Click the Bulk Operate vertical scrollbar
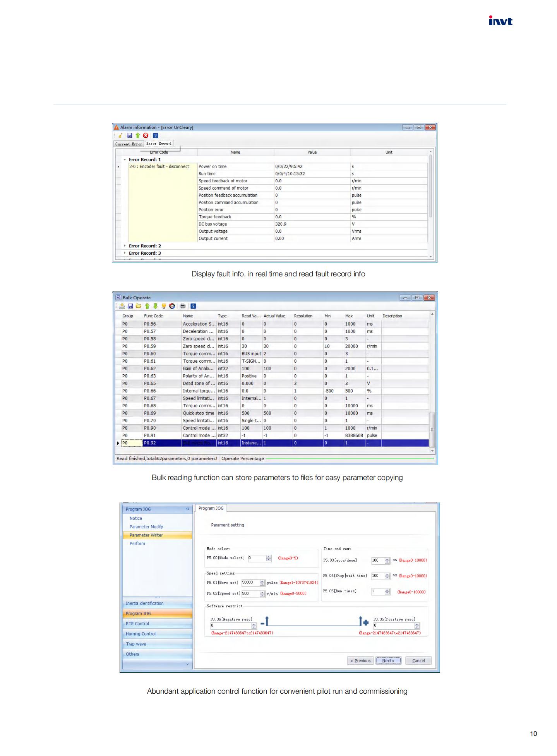The height and width of the screenshot is (756, 557). coord(432,382)
